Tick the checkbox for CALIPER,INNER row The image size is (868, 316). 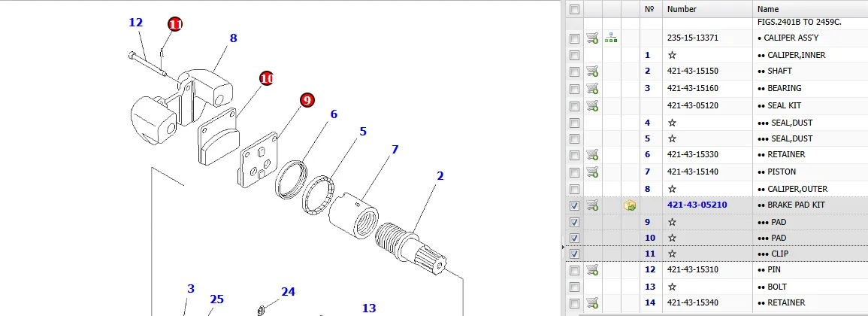tap(574, 56)
